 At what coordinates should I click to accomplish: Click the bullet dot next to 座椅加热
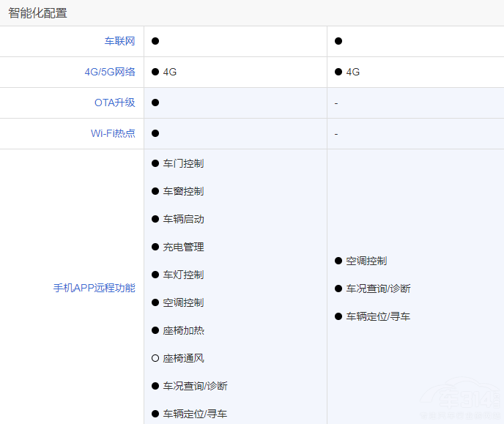(155, 330)
